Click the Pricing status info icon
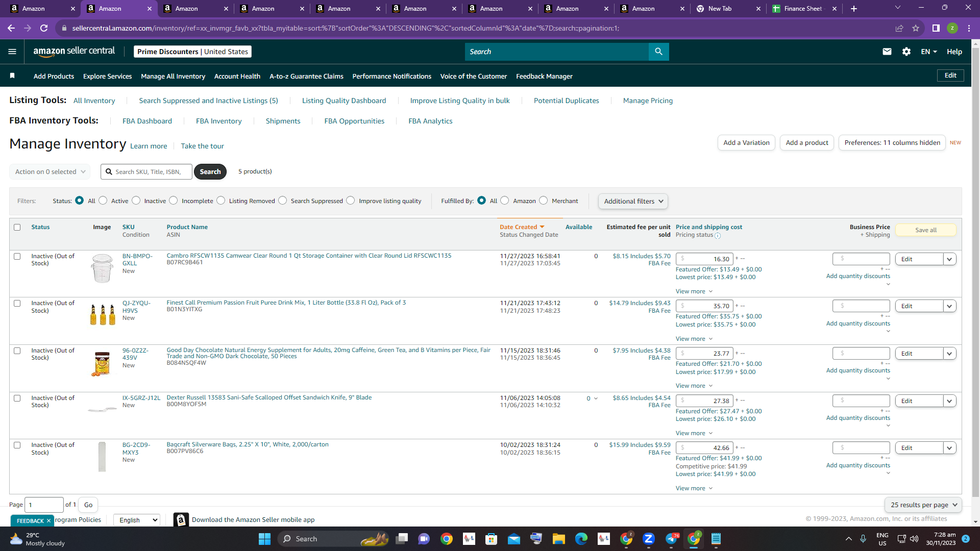 pyautogui.click(x=718, y=236)
